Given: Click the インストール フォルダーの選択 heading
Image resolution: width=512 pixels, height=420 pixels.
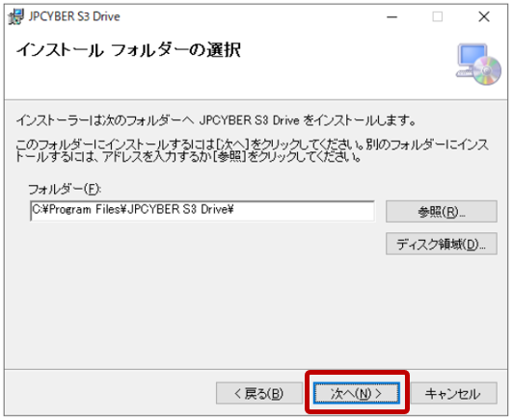Looking at the screenshot, I should [128, 51].
